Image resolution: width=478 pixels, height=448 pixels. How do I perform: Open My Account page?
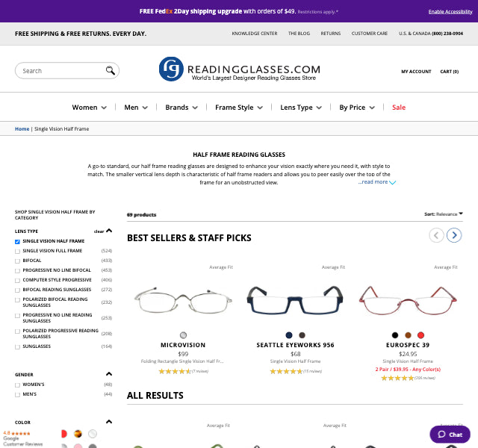(416, 72)
